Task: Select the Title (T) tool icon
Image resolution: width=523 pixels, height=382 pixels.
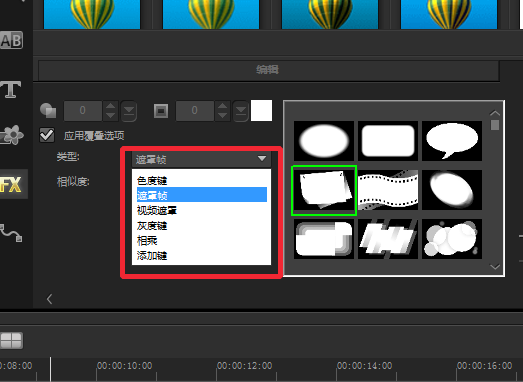Action: coord(11,89)
